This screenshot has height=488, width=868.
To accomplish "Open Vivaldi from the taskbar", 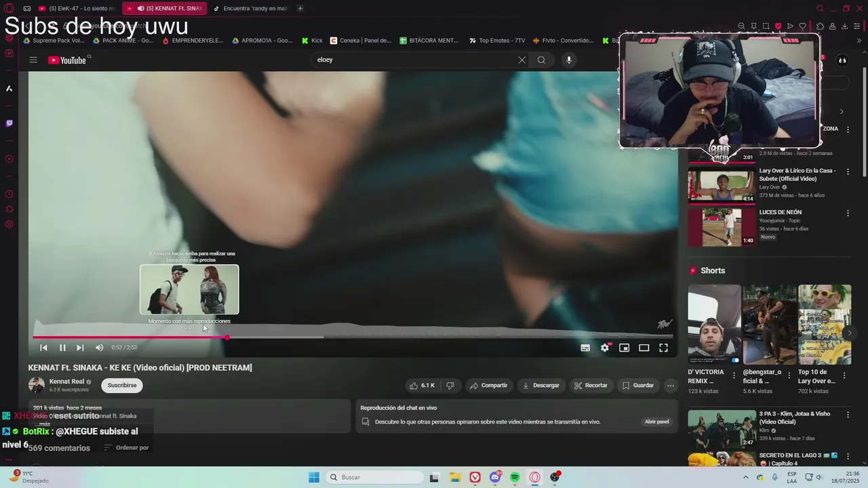I will pos(475,477).
